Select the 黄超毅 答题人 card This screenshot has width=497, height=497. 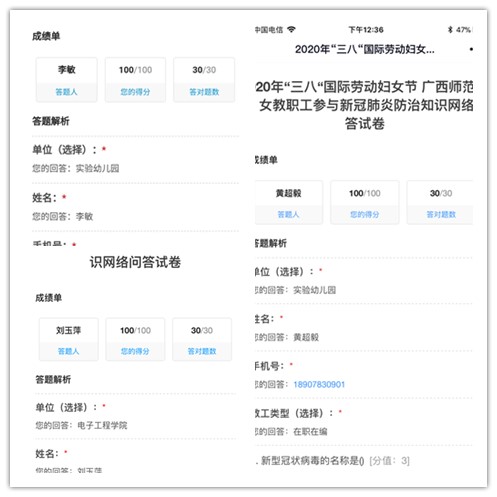click(x=289, y=202)
